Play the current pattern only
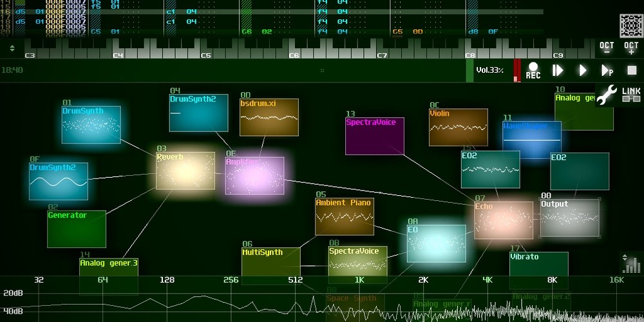Image resolution: width=644 pixels, height=322 pixels. pos(607,70)
